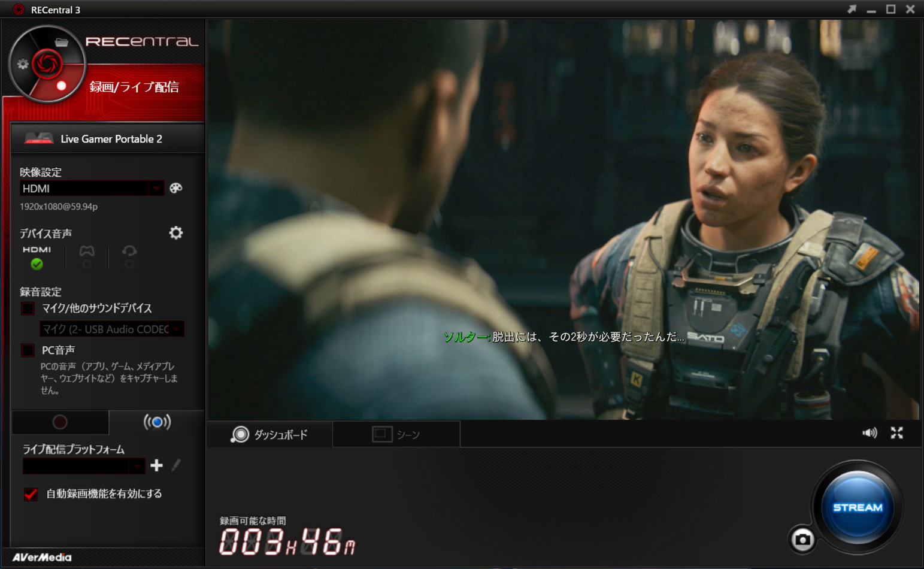Click the AVerMedia logo
The height and width of the screenshot is (569, 924).
(42, 558)
